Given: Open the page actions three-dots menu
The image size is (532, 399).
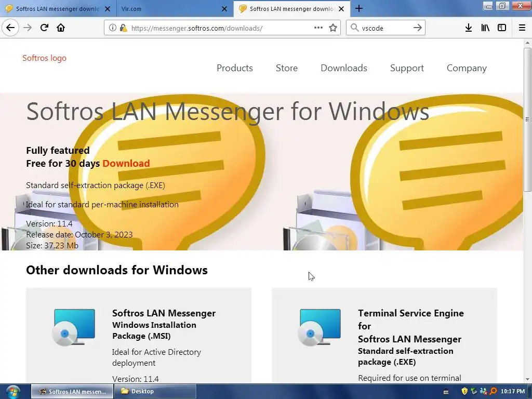Looking at the screenshot, I should [x=318, y=28].
